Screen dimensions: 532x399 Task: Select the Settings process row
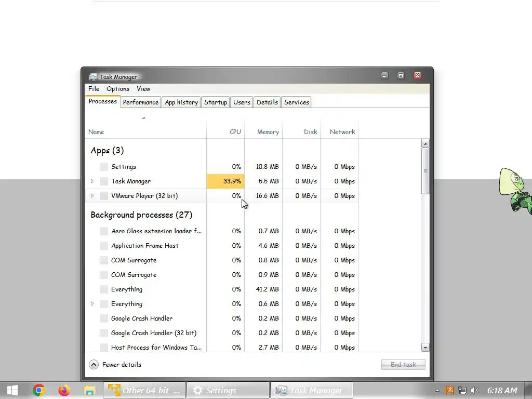click(x=221, y=167)
